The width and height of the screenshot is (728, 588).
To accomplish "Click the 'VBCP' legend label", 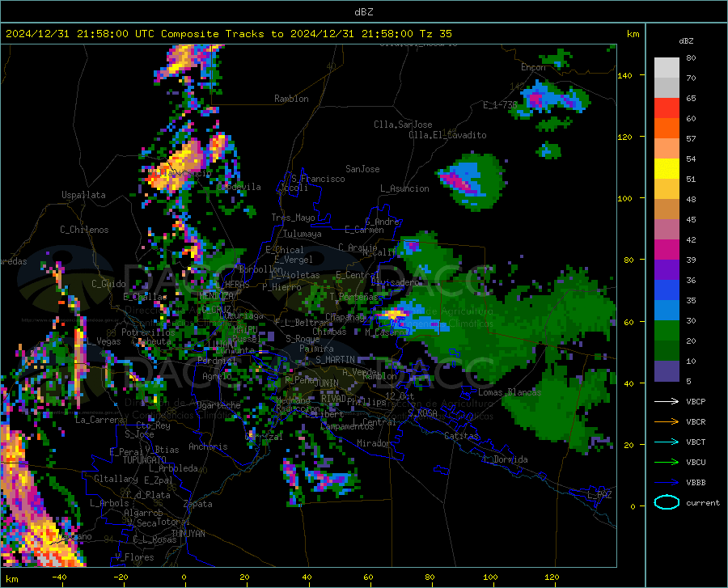I will click(x=696, y=401).
